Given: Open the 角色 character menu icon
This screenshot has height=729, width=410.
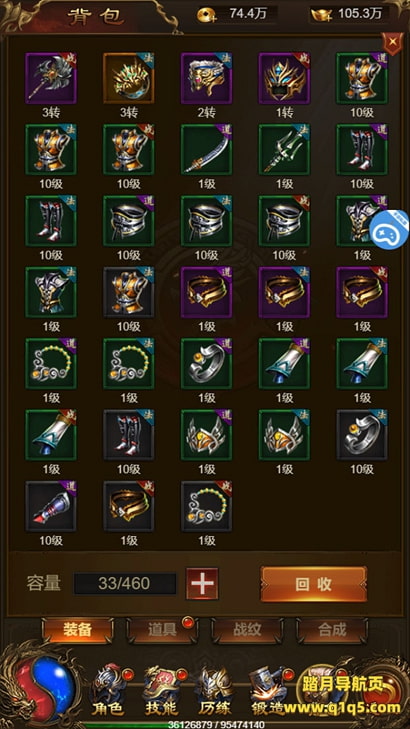Looking at the screenshot, I should coord(110,690).
